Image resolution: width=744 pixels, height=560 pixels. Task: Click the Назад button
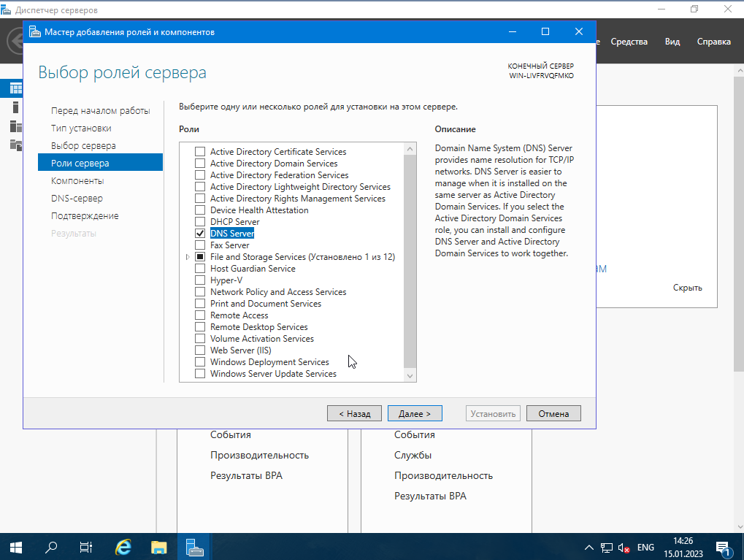[x=354, y=413]
